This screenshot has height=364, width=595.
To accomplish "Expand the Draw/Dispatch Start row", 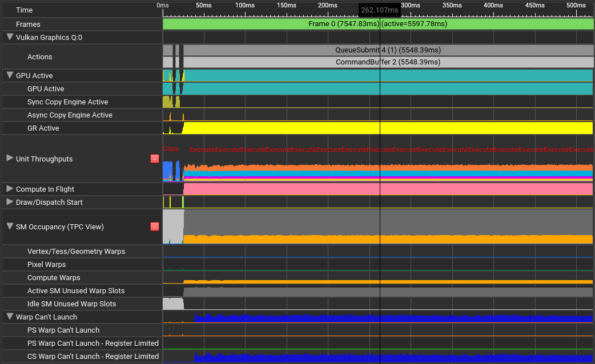I will click(10, 202).
